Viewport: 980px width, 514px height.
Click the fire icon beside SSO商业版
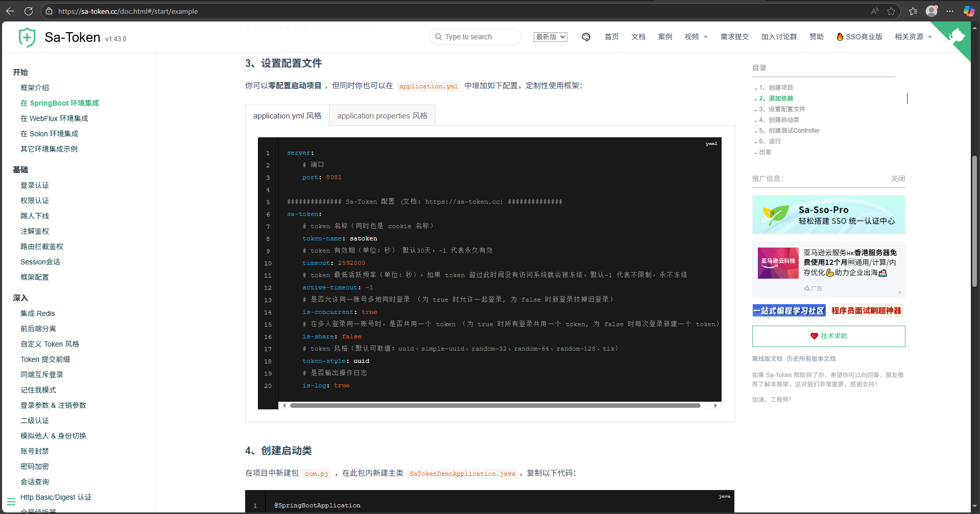(840, 37)
